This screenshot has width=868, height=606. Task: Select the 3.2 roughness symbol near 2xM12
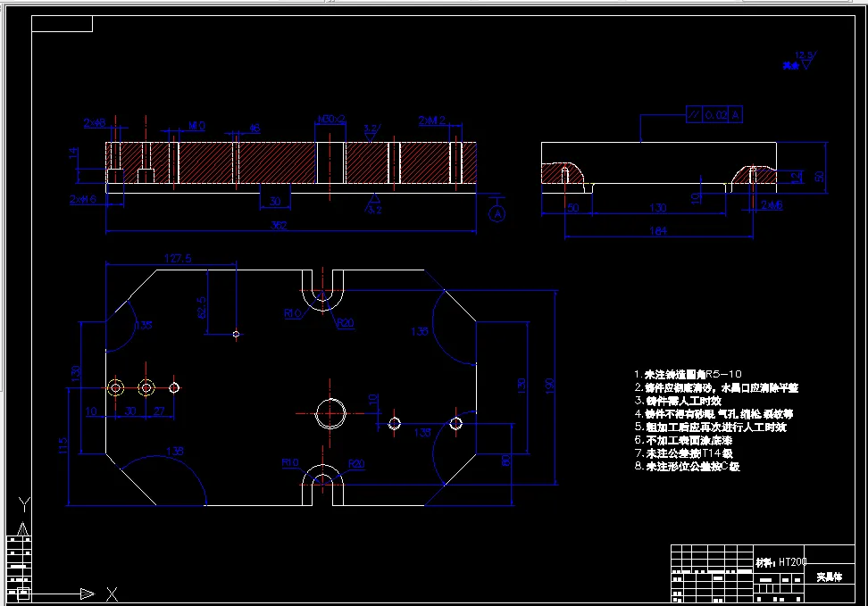[371, 133]
